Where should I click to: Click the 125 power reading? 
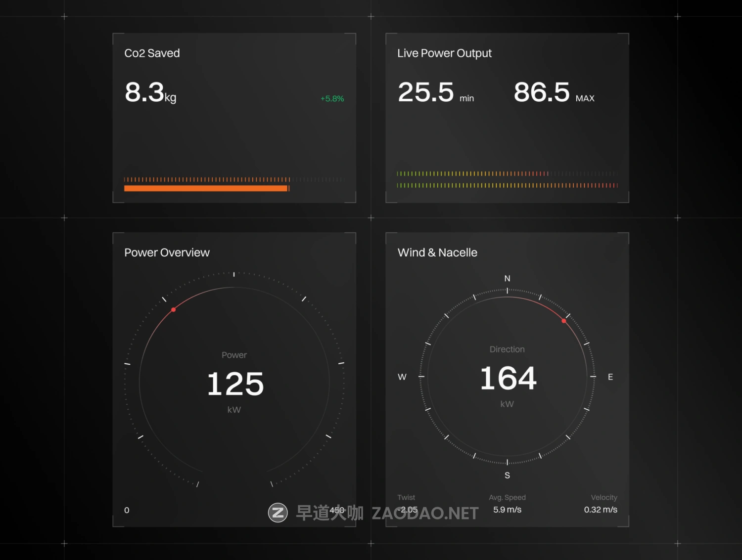[235, 384]
